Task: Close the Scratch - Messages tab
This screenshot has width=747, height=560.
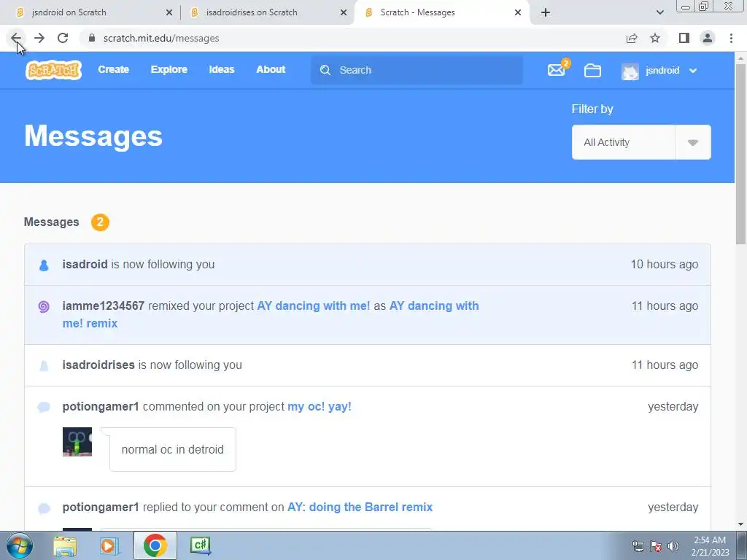Action: (x=518, y=12)
